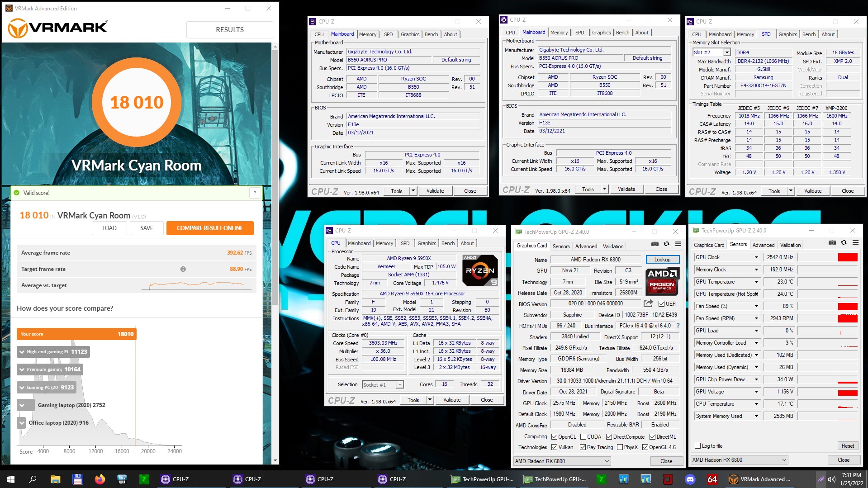Toggle the CUDA checkbox
The width and height of the screenshot is (868, 488).
point(583,436)
